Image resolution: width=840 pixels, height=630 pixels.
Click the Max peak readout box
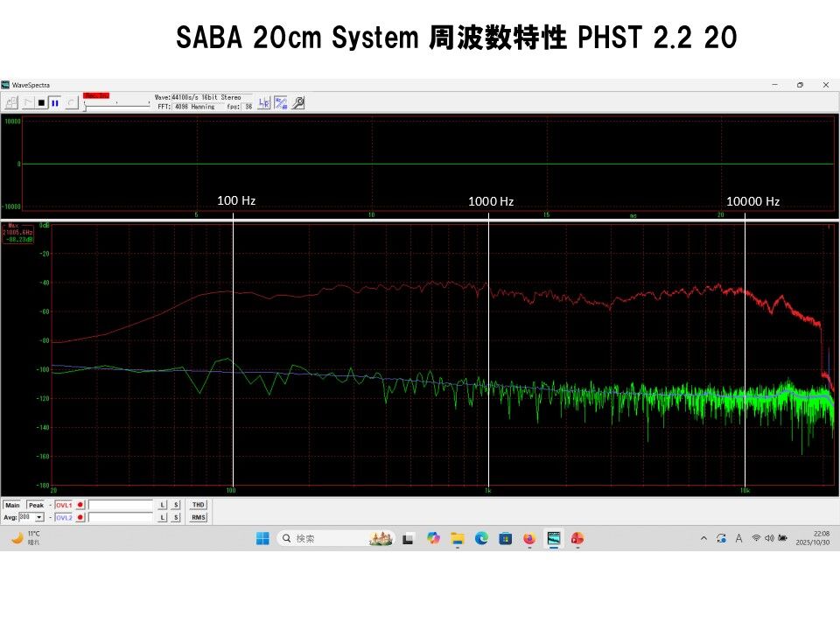pos(17,234)
